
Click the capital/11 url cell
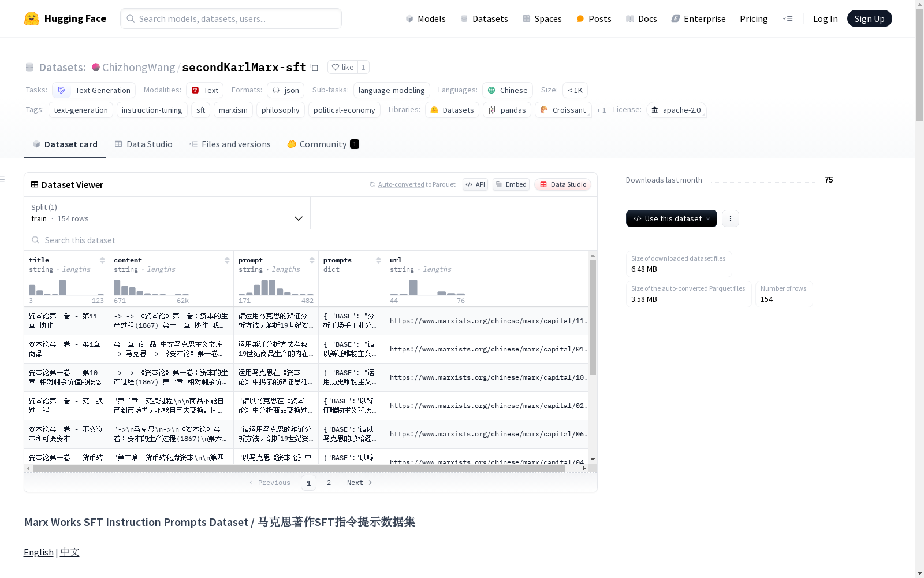[487, 321]
